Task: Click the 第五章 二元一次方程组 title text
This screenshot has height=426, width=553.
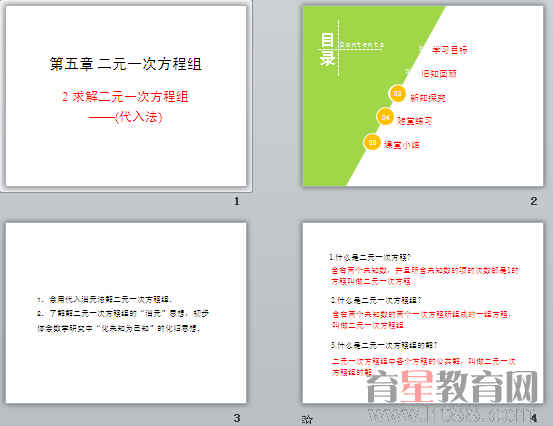Action: (126, 64)
